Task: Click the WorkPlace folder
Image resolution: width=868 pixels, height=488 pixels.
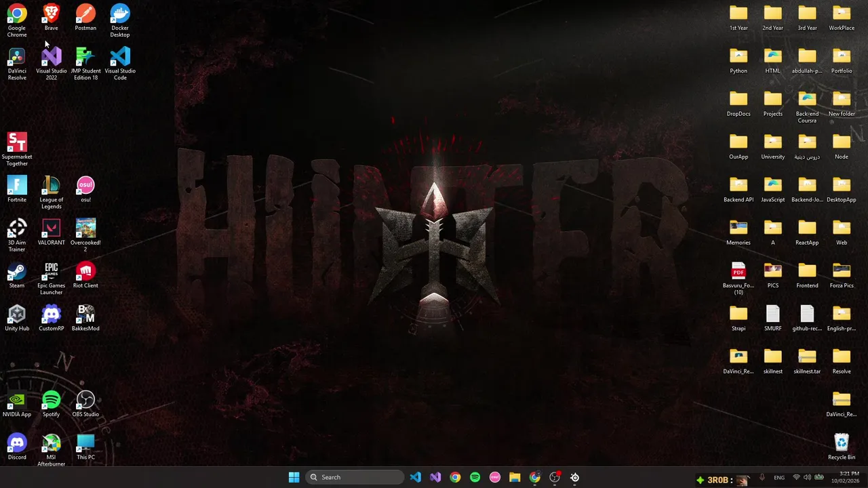Action: tap(842, 18)
